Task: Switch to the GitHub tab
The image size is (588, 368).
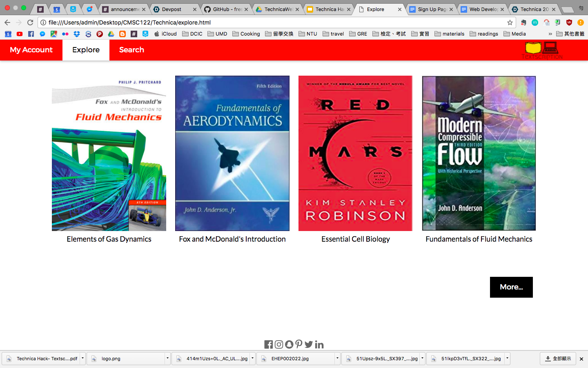Action: click(x=226, y=9)
